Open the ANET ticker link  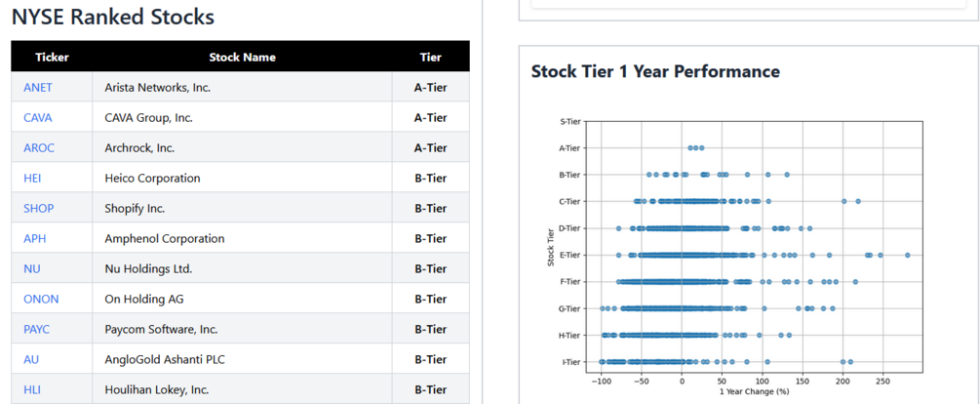(x=38, y=88)
